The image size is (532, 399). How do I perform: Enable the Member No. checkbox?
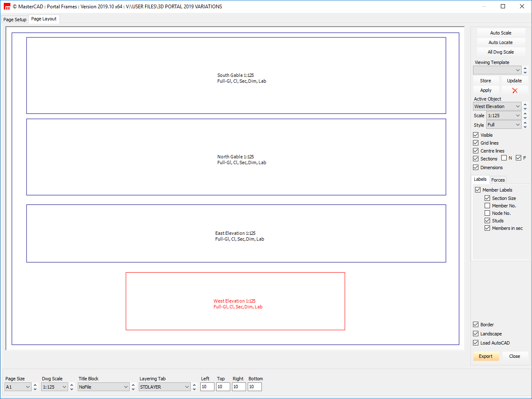point(488,206)
